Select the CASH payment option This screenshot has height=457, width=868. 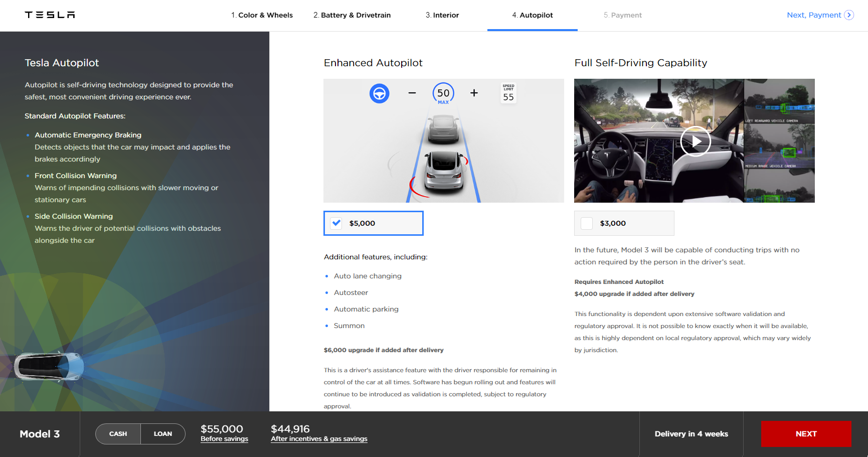click(x=118, y=434)
